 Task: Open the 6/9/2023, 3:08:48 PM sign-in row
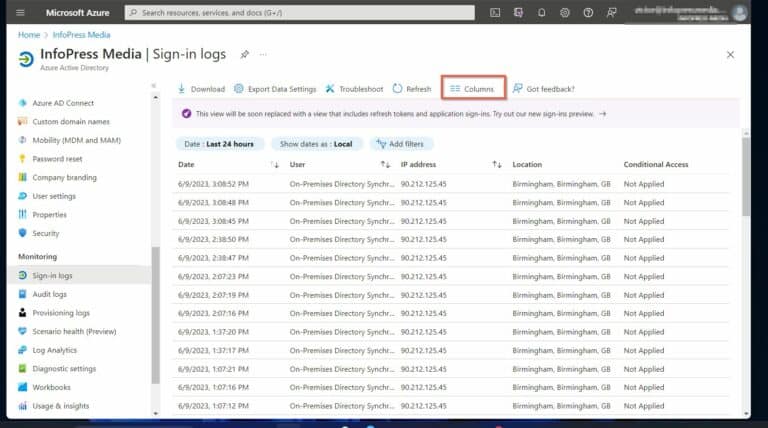(x=450, y=203)
